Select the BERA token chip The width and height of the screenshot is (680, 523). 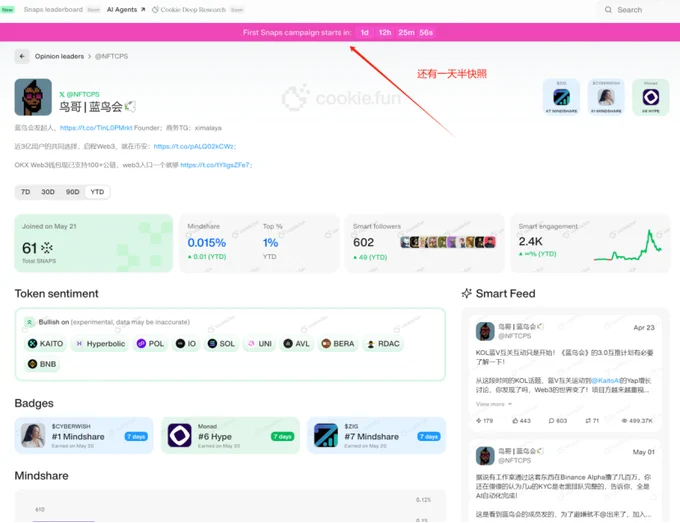(x=338, y=344)
